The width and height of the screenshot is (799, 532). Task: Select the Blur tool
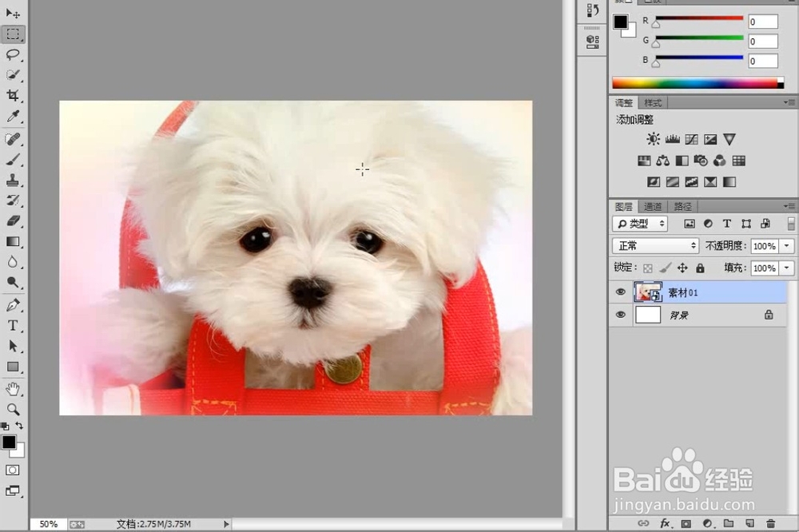tap(13, 262)
